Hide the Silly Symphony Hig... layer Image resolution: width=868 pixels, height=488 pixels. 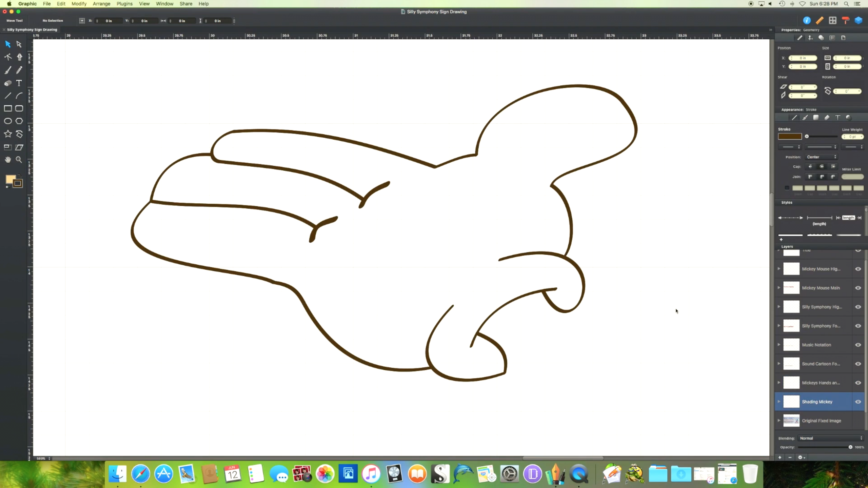858,307
